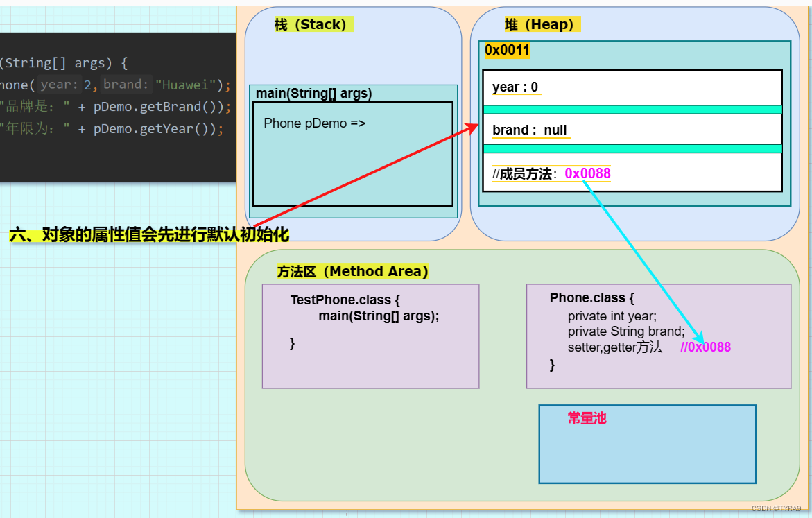
Task: Click the "品牌是: " string literal
Action: point(35,107)
